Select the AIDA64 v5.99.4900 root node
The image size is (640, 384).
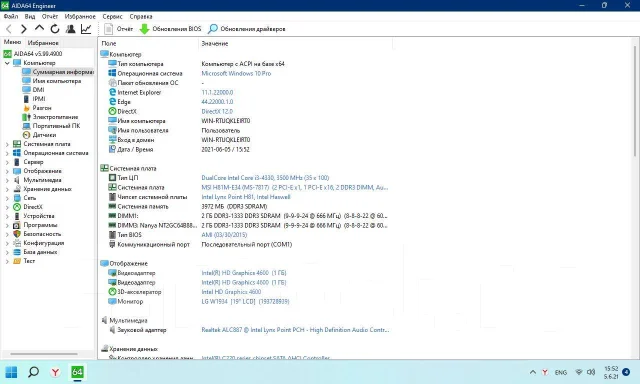point(38,53)
